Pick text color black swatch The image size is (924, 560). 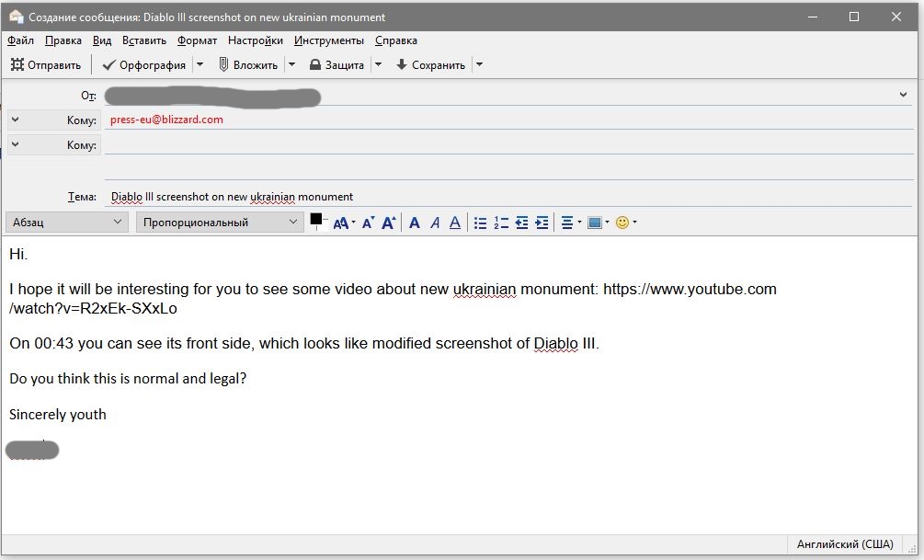point(316,219)
